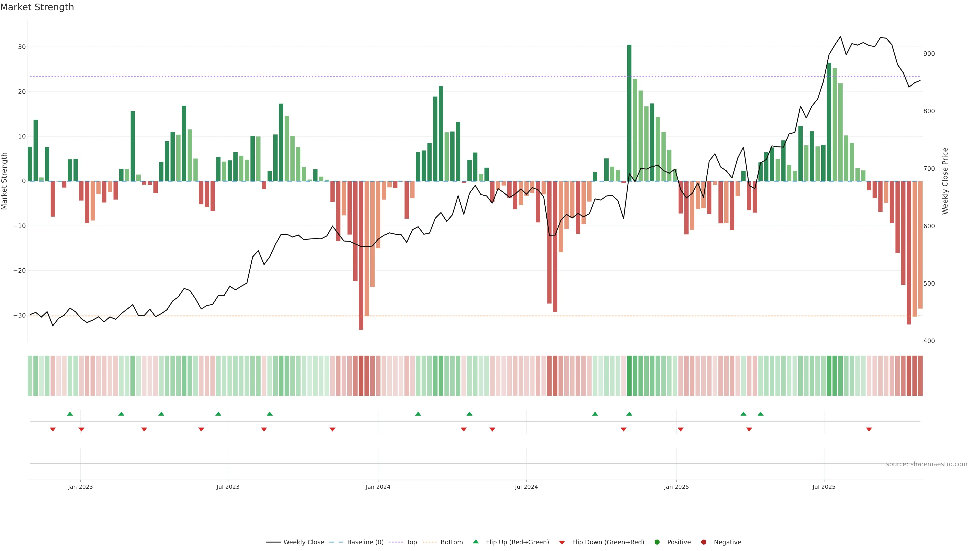The height and width of the screenshot is (551, 980).
Task: Click the red Flip Down triangle in legend
Action: point(562,543)
